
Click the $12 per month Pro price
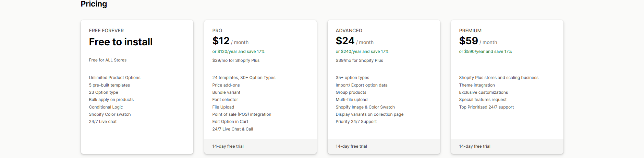(230, 41)
